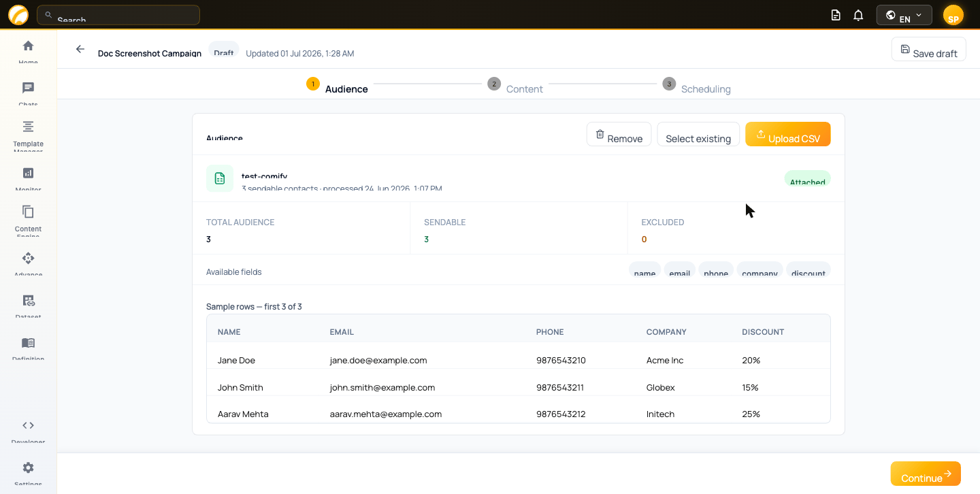Open the Dataset sidebar icon
The image size is (980, 494).
click(28, 301)
